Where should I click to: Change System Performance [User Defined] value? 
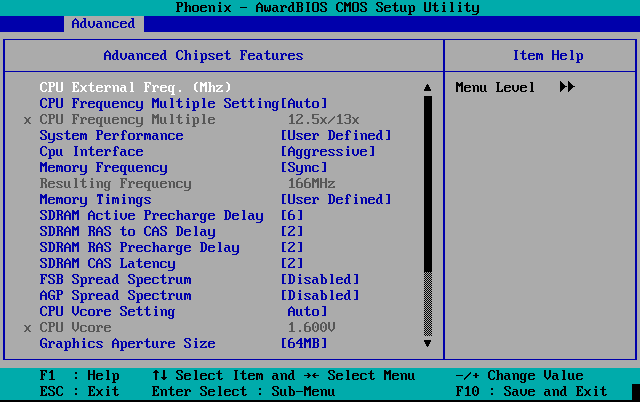[336, 135]
